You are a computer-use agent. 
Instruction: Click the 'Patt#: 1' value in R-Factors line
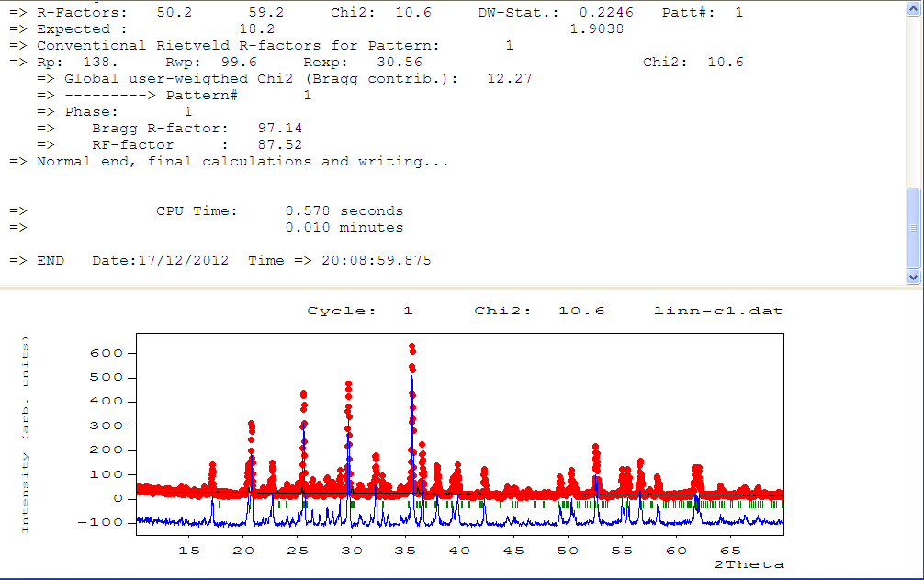coord(703,12)
